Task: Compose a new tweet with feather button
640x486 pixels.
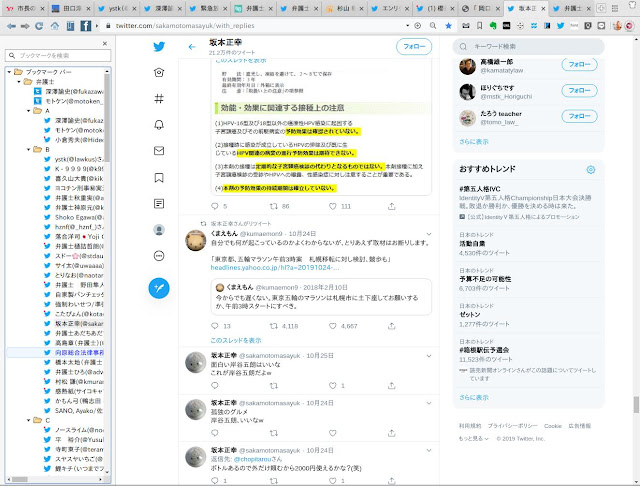Action: coord(159,288)
